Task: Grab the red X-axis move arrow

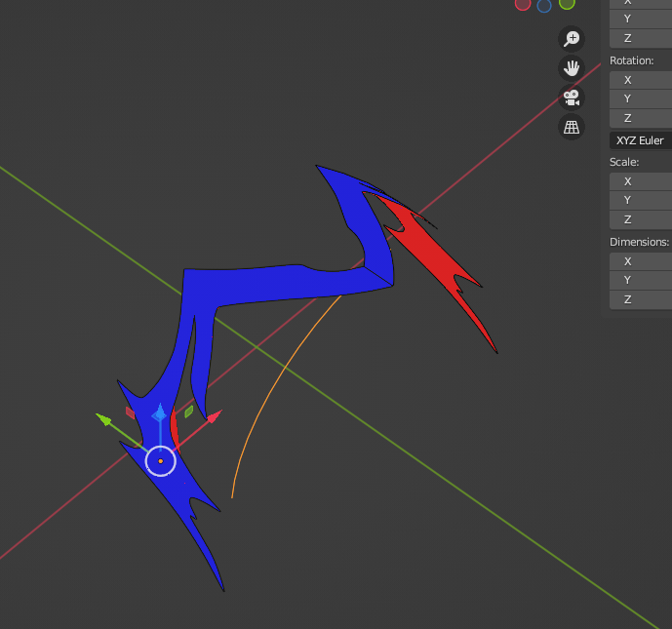Action: point(215,416)
